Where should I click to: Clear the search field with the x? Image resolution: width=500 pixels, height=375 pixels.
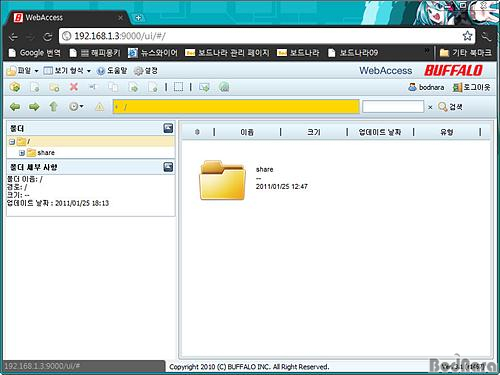(430, 107)
